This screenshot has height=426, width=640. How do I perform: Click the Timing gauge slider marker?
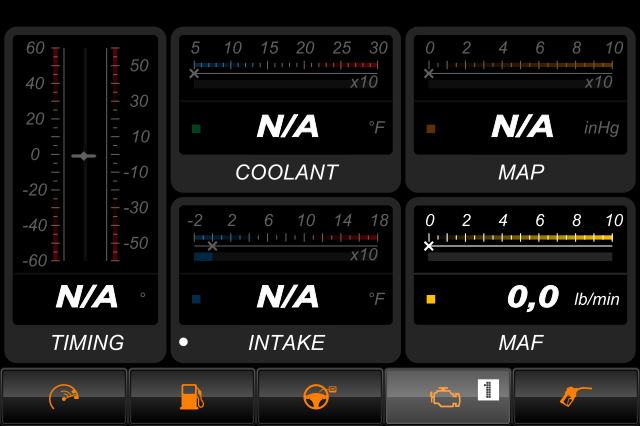point(84,156)
